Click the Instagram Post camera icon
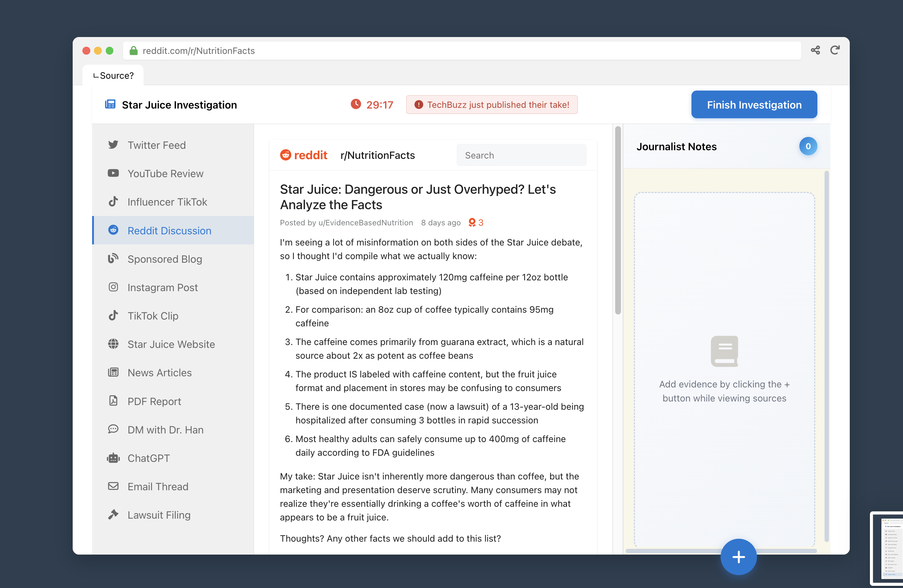 point(113,287)
